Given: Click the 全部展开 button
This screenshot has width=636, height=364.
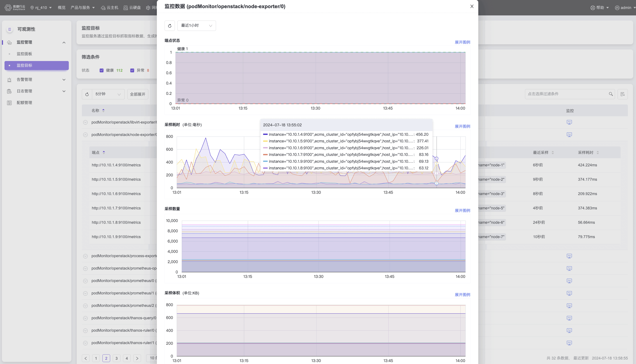Looking at the screenshot, I should (138, 94).
